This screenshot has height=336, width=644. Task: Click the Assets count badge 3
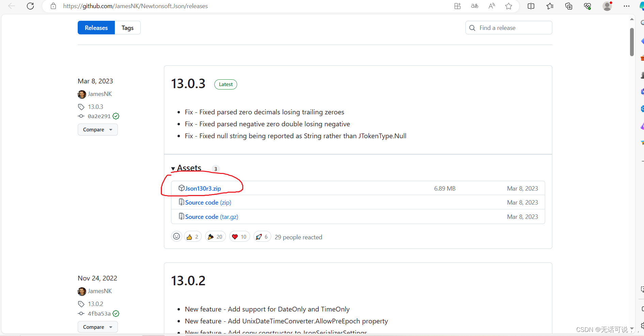216,169
